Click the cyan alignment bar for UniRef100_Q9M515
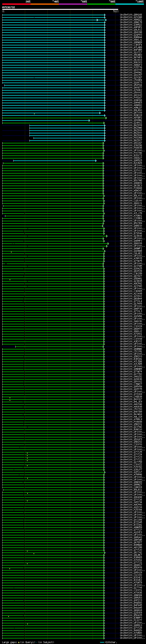The height and width of the screenshot is (644, 146). (55, 161)
